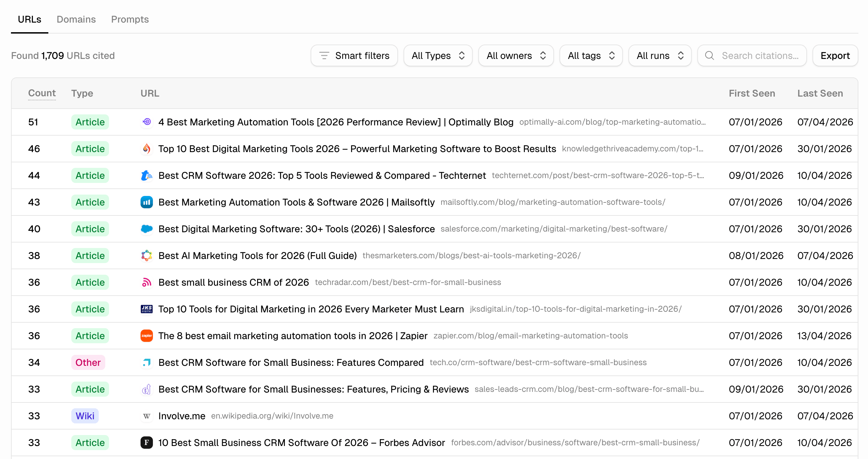Click the 13/04/2026 last seen date
Screen dimensions: 868x459
click(824, 336)
